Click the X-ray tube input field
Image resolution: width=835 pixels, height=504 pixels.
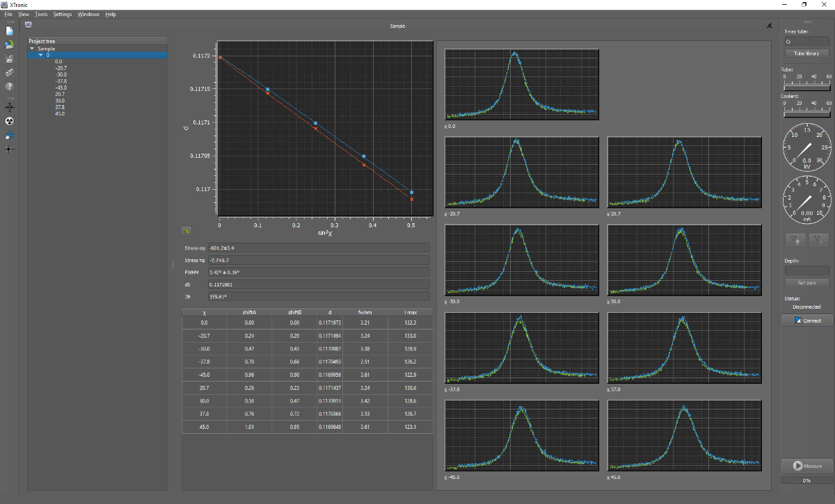806,42
